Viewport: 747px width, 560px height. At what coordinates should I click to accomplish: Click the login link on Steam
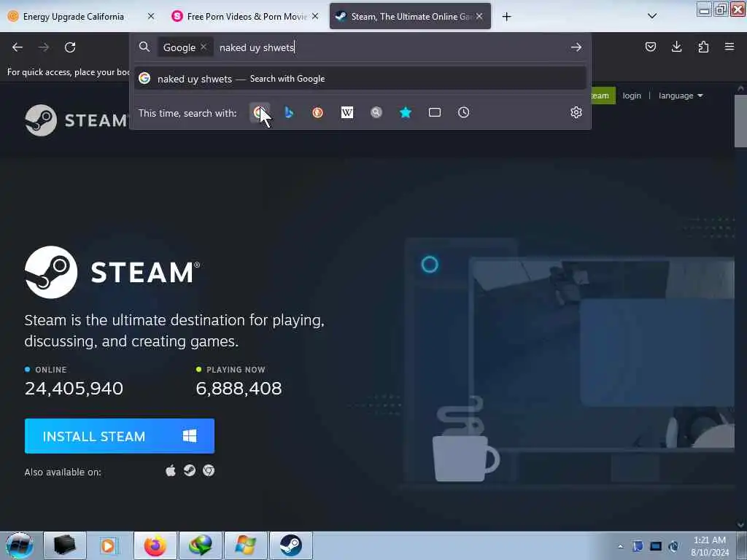[x=632, y=96]
